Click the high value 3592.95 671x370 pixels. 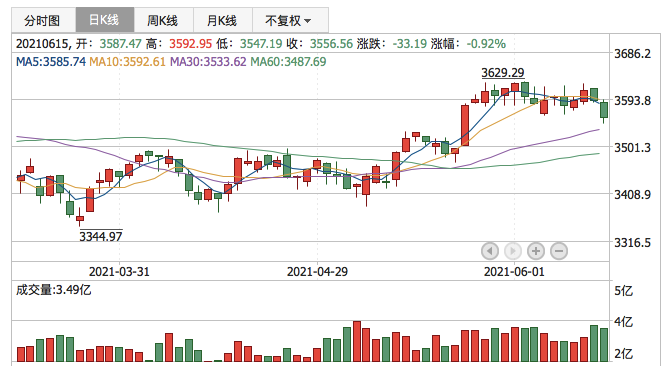(x=190, y=44)
